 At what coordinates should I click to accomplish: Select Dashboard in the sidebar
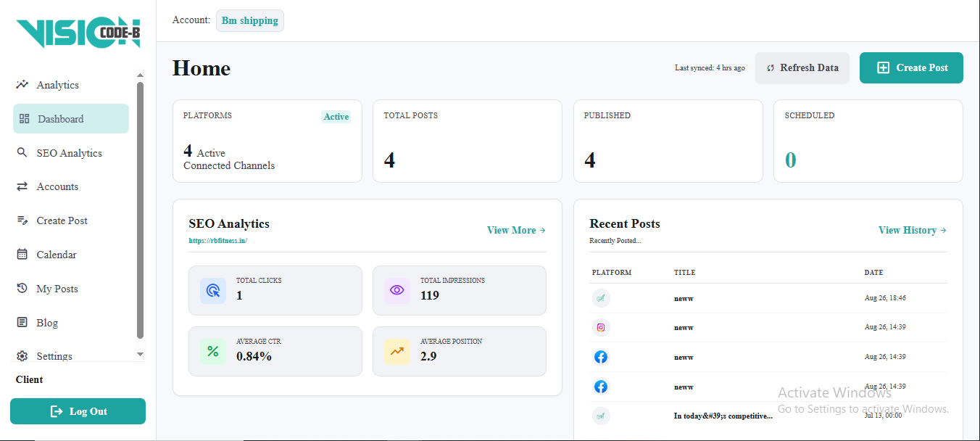coord(71,118)
